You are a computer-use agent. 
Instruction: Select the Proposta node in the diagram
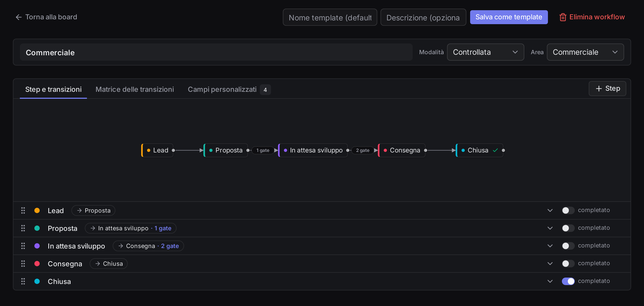coord(226,150)
